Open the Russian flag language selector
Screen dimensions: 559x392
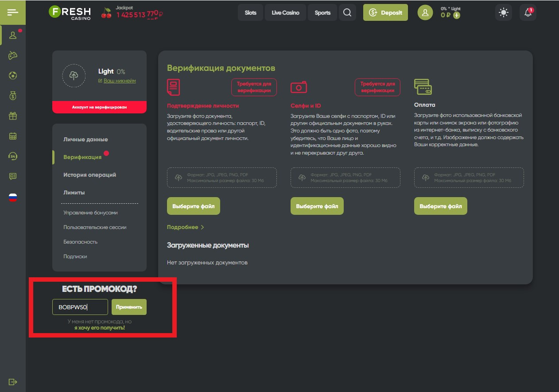(x=13, y=197)
